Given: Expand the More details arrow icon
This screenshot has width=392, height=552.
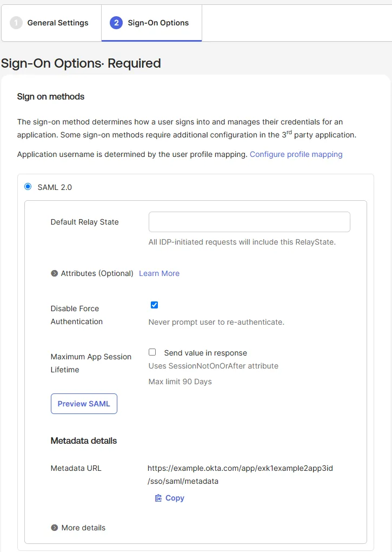Looking at the screenshot, I should pyautogui.click(x=54, y=528).
